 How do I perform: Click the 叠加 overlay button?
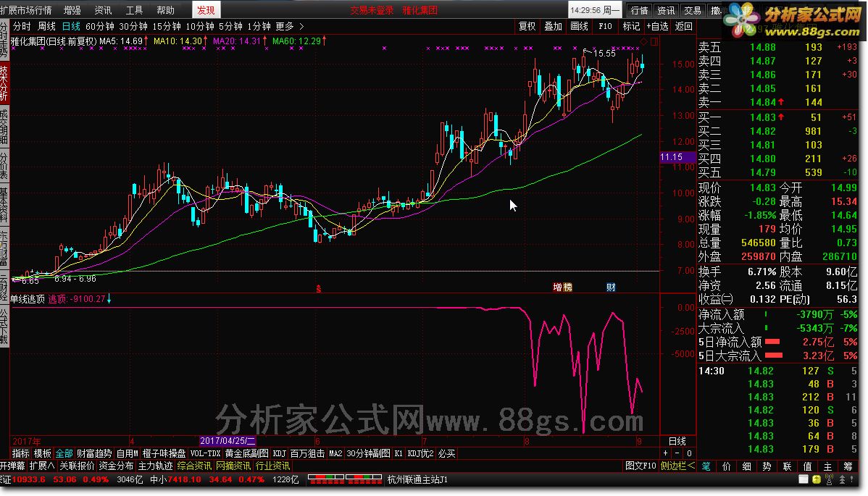[x=553, y=26]
